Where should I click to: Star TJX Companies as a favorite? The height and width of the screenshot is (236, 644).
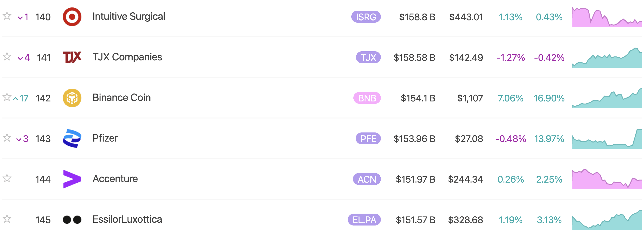[x=7, y=57]
